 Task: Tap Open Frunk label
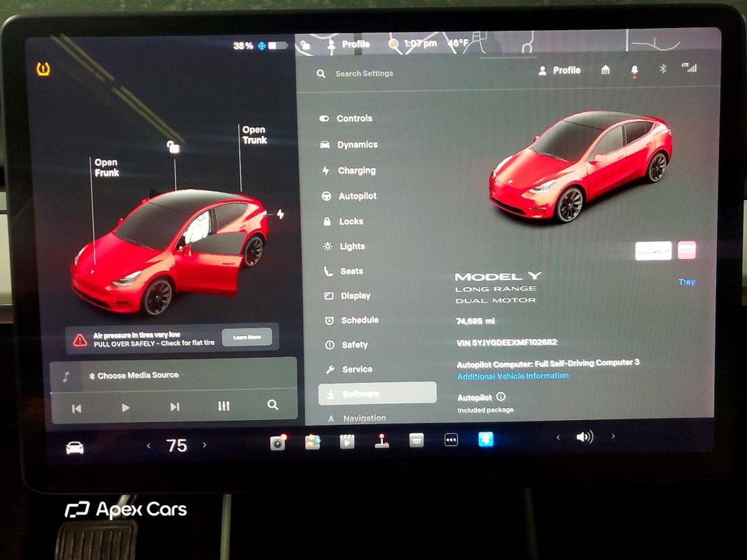tap(106, 167)
